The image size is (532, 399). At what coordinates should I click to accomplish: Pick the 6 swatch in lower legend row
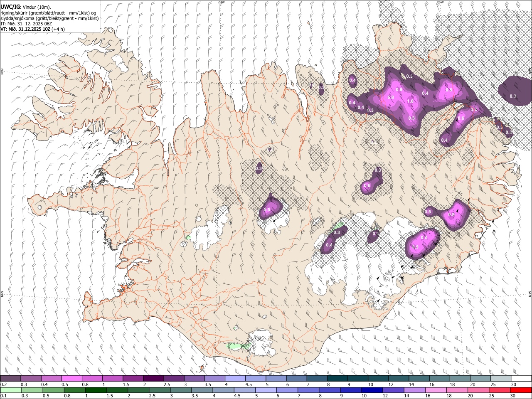[287, 390]
